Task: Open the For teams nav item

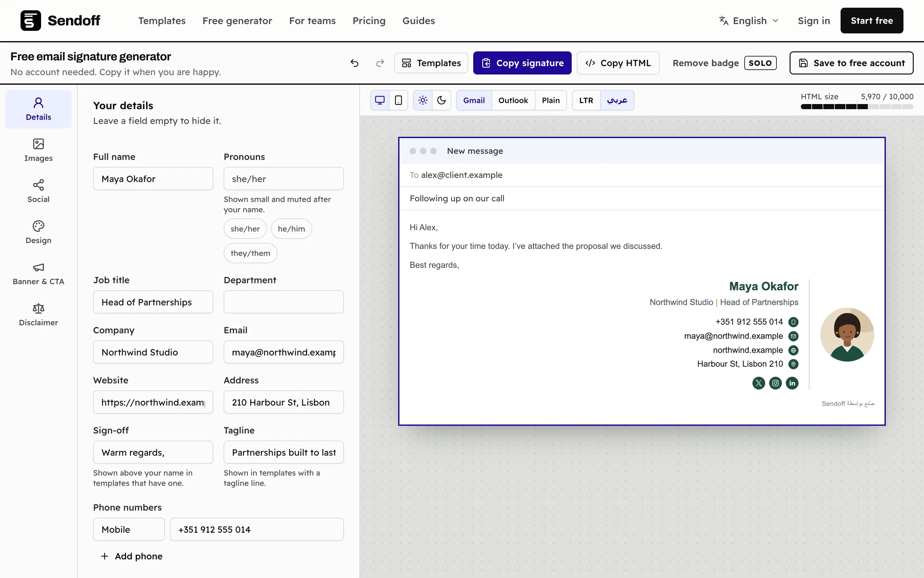Action: click(312, 21)
